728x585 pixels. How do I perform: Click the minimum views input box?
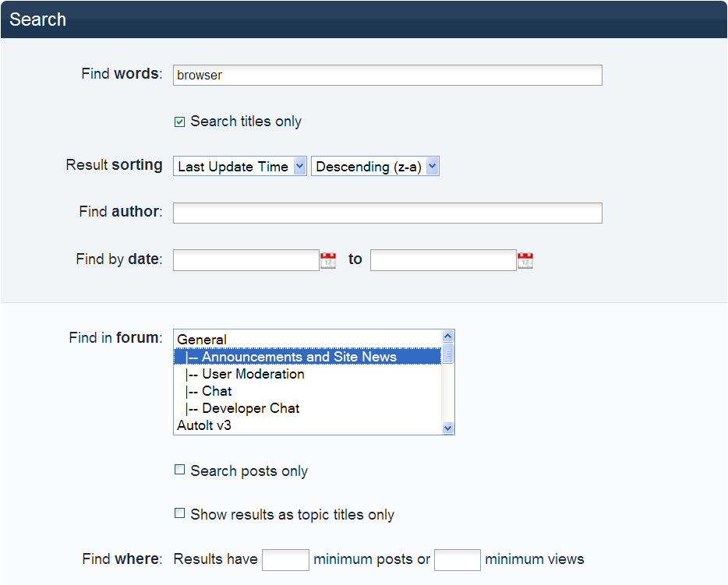click(x=457, y=559)
